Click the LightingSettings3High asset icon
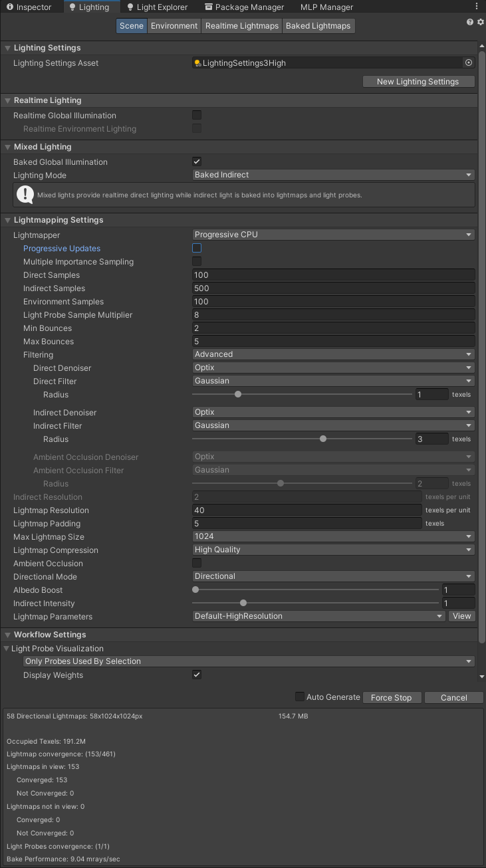Screen dimensions: 486x868 pos(197,62)
